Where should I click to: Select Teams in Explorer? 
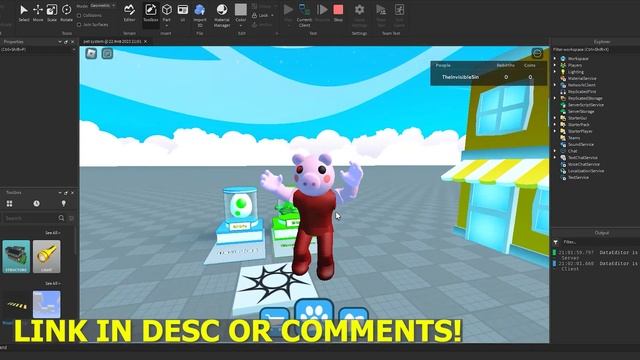pos(574,138)
